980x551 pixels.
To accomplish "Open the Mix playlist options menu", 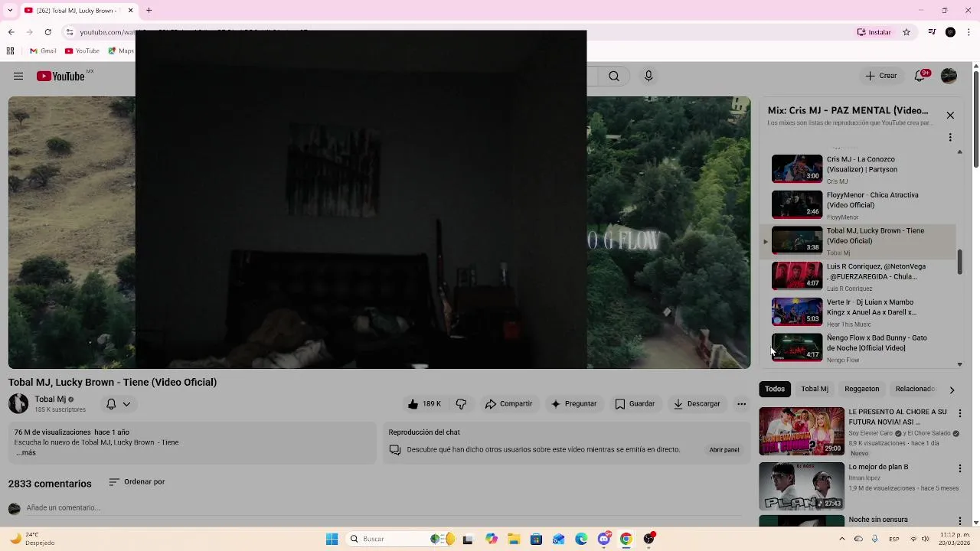I will click(x=950, y=138).
